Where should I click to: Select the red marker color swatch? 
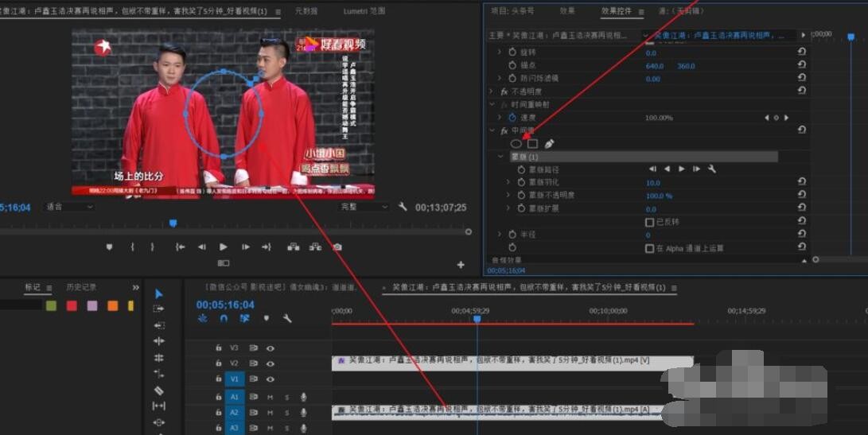pos(72,305)
